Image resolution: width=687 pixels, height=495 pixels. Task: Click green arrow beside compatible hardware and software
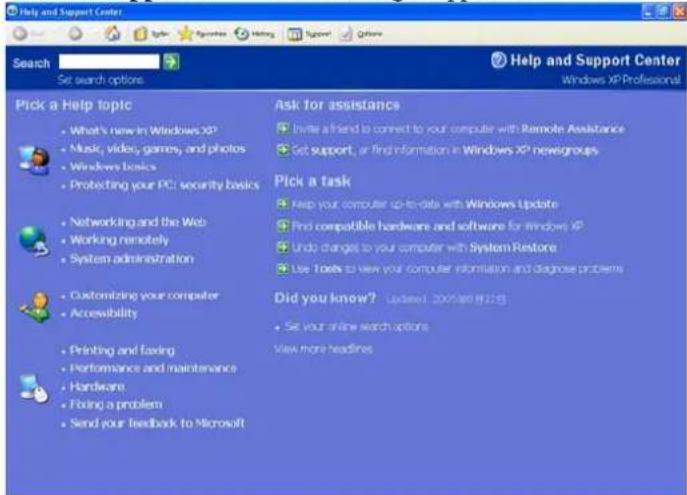(x=283, y=226)
